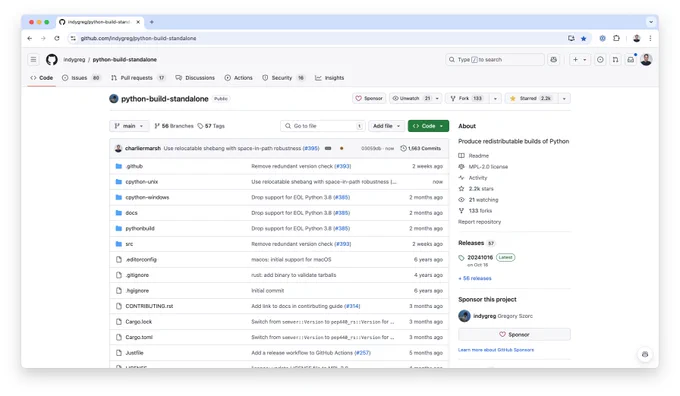Open the 56 Branches link
Screen dimensions: 680x396
(x=174, y=126)
